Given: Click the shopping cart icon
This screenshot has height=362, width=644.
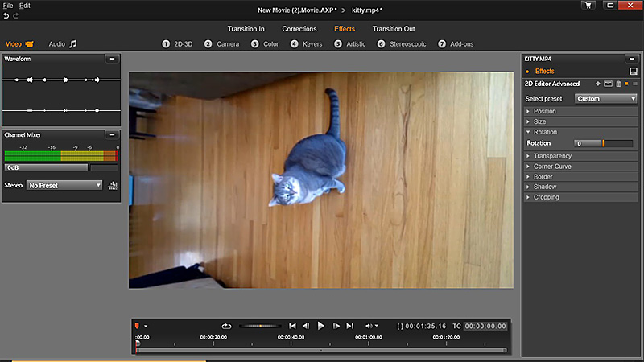Looking at the screenshot, I should [587, 6].
